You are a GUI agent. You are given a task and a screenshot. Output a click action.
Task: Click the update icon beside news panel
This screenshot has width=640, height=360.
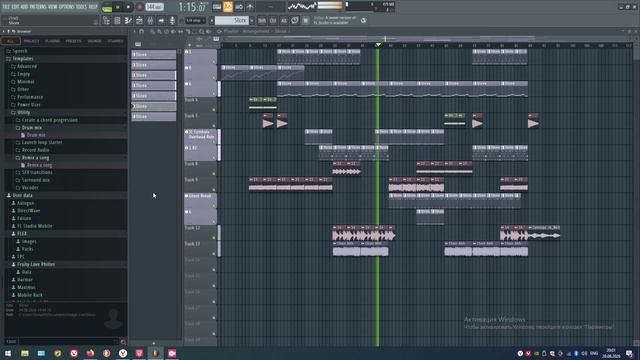coord(363,20)
